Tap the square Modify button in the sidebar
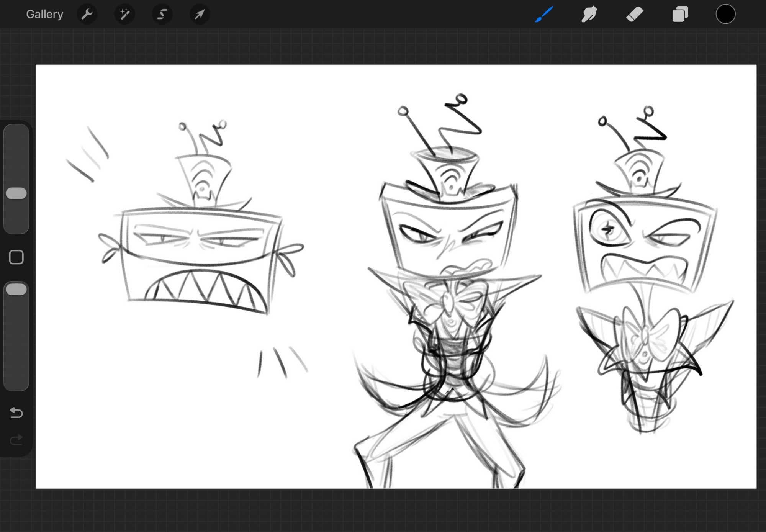The height and width of the screenshot is (532, 766). tap(16, 257)
